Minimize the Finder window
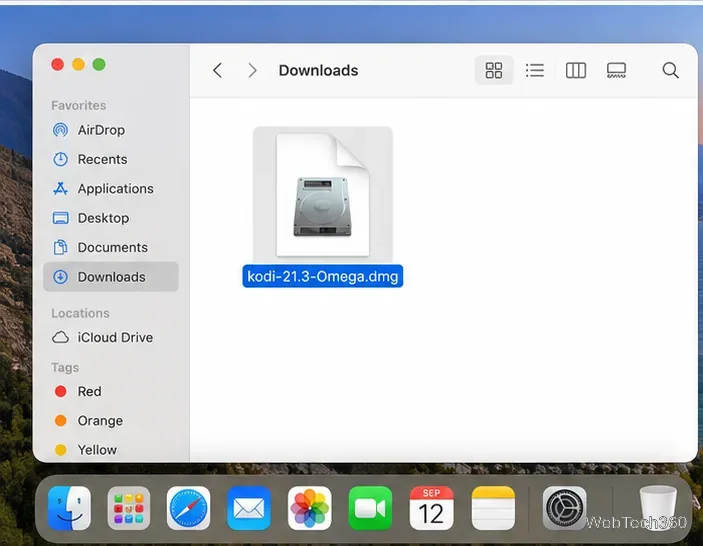Viewport: 703px width, 546px height. click(x=78, y=65)
